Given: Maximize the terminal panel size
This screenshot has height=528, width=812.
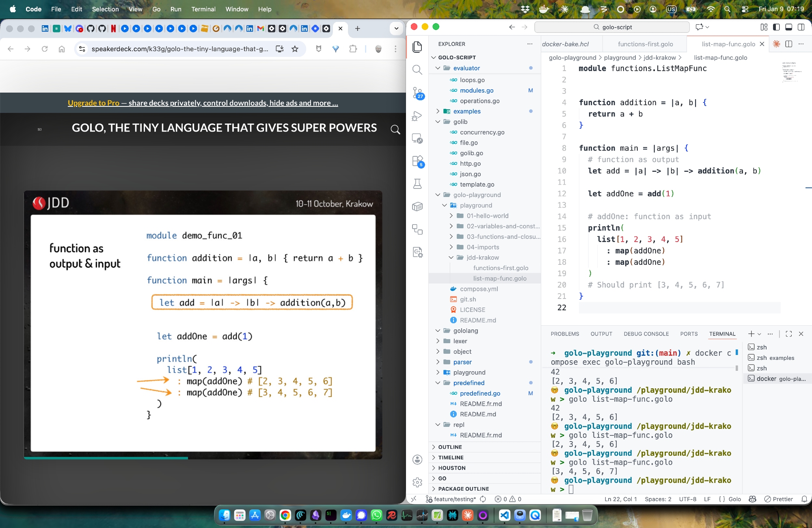Looking at the screenshot, I should pyautogui.click(x=788, y=334).
